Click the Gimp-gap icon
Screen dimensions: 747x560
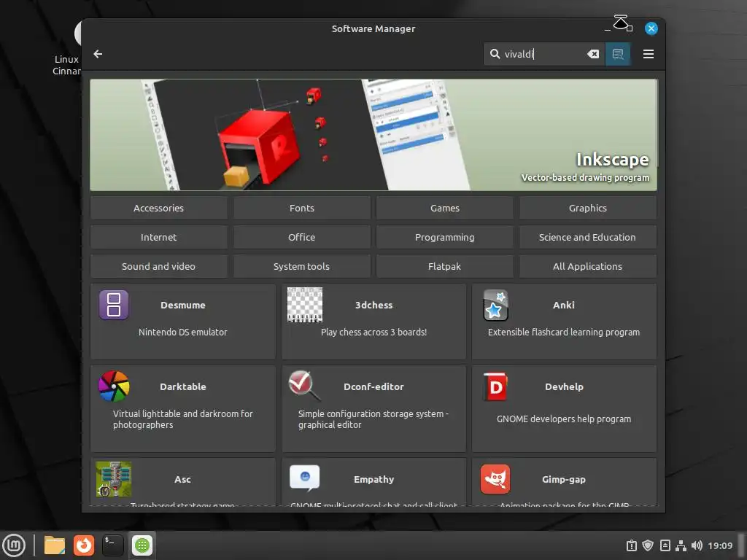point(495,479)
